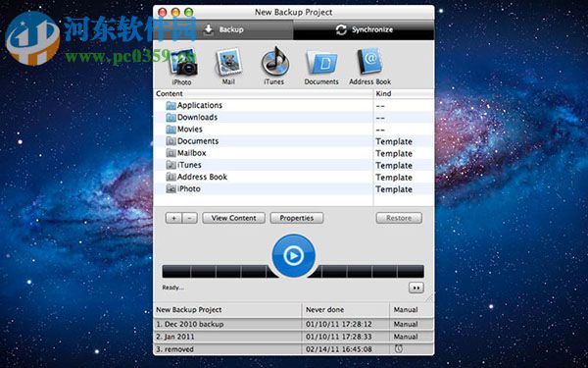Switch to the Backup tab
The width and height of the screenshot is (588, 368).
223,29
